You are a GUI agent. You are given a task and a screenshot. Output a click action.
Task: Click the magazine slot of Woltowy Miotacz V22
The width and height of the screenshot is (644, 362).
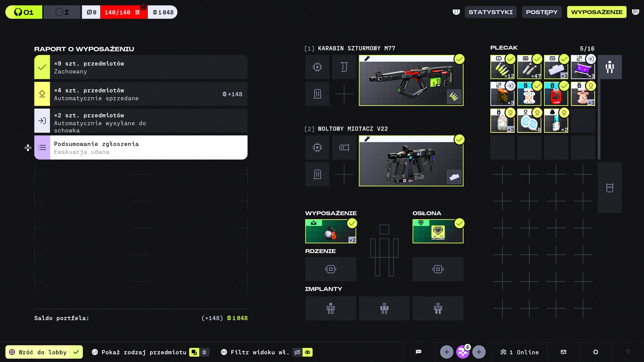point(317,174)
